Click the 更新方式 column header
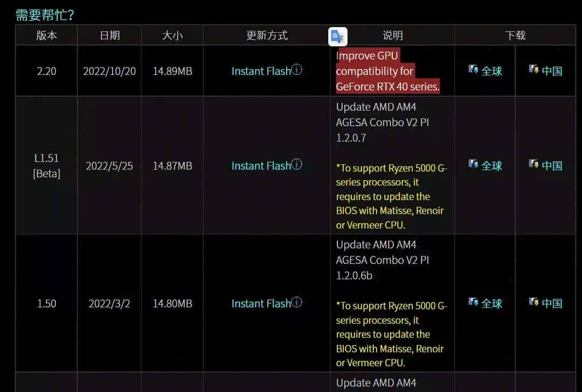Screen dimensions: 582x392 [266, 35]
